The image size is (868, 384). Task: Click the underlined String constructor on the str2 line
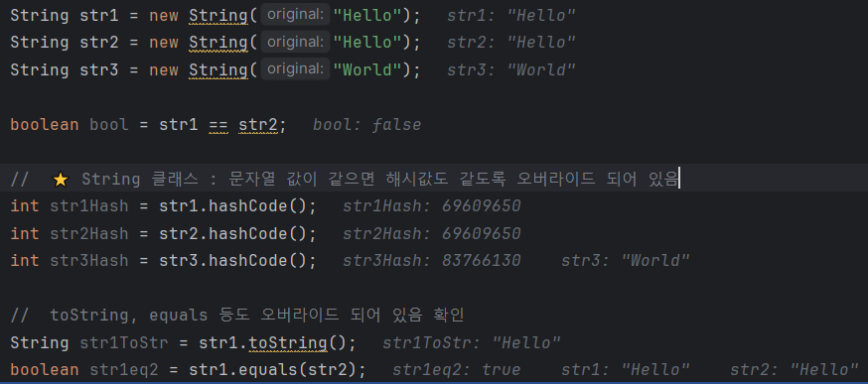pos(218,43)
